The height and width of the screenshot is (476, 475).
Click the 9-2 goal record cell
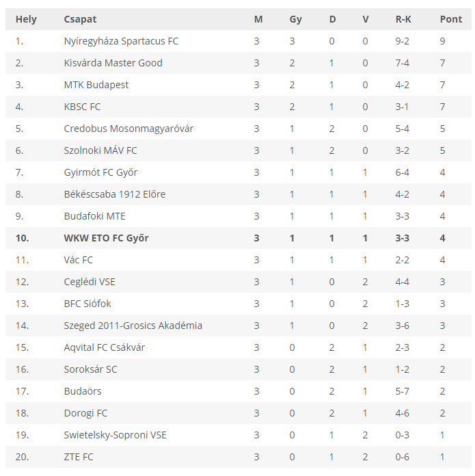click(x=402, y=41)
